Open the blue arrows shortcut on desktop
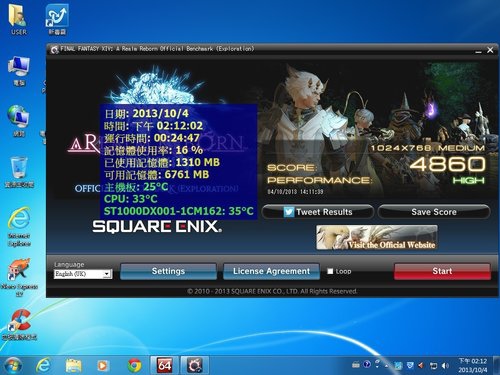Screen dimensions: 500x375 [57, 20]
